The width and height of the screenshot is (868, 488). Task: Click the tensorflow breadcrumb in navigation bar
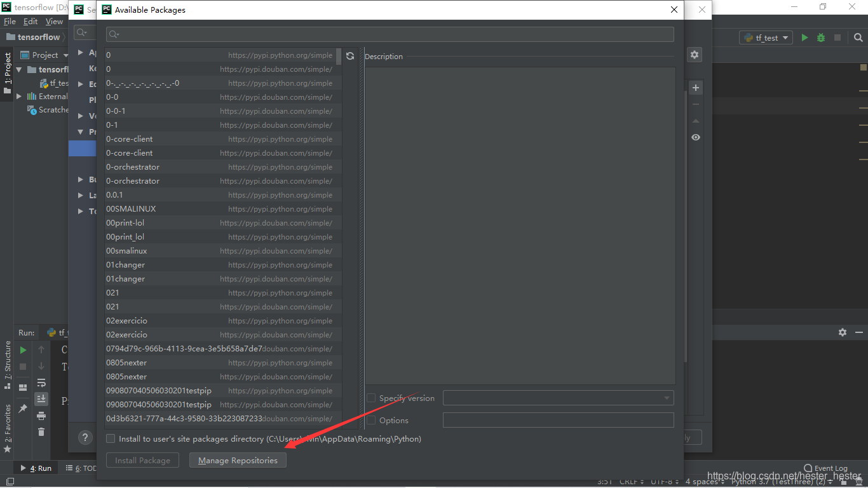[x=33, y=37]
